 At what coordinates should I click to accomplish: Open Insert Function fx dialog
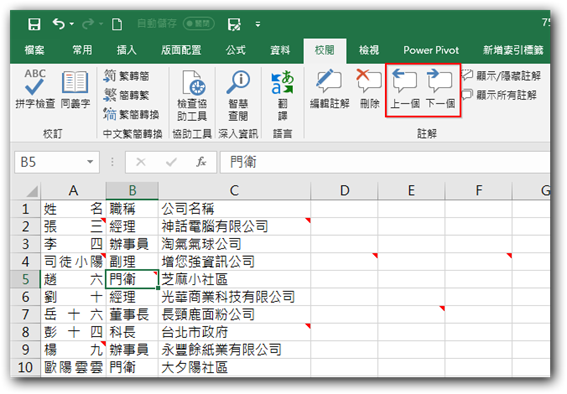point(201,162)
